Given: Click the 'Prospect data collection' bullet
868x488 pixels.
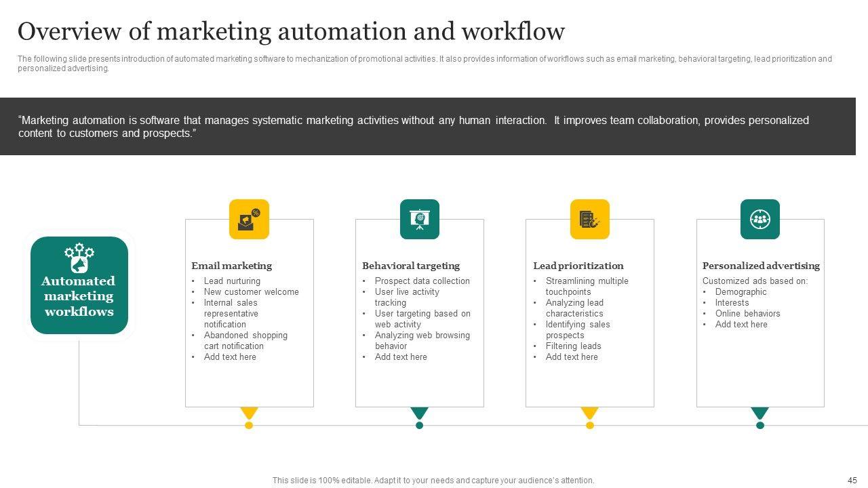Looking at the screenshot, I should tap(422, 281).
